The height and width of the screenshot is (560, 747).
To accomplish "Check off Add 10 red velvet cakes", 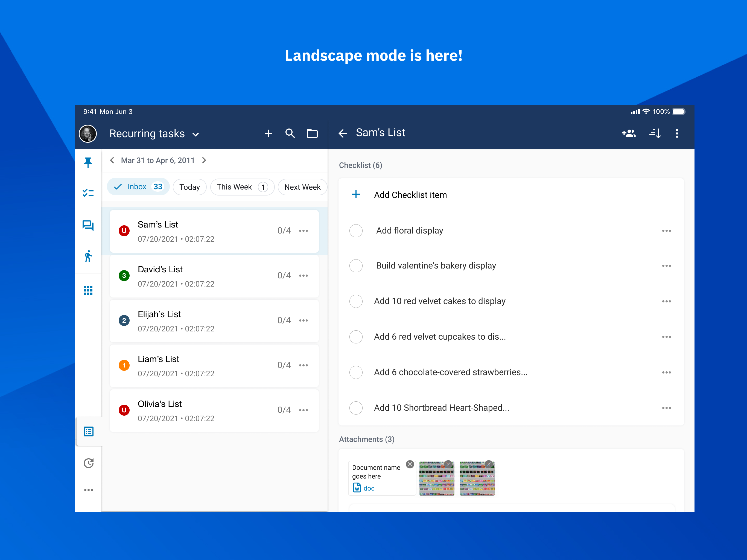I will click(x=356, y=301).
